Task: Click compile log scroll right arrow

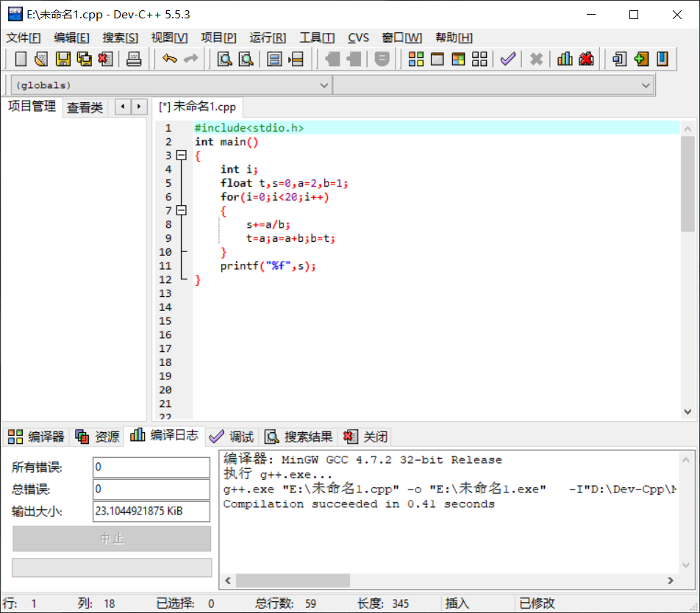Action: [x=670, y=581]
